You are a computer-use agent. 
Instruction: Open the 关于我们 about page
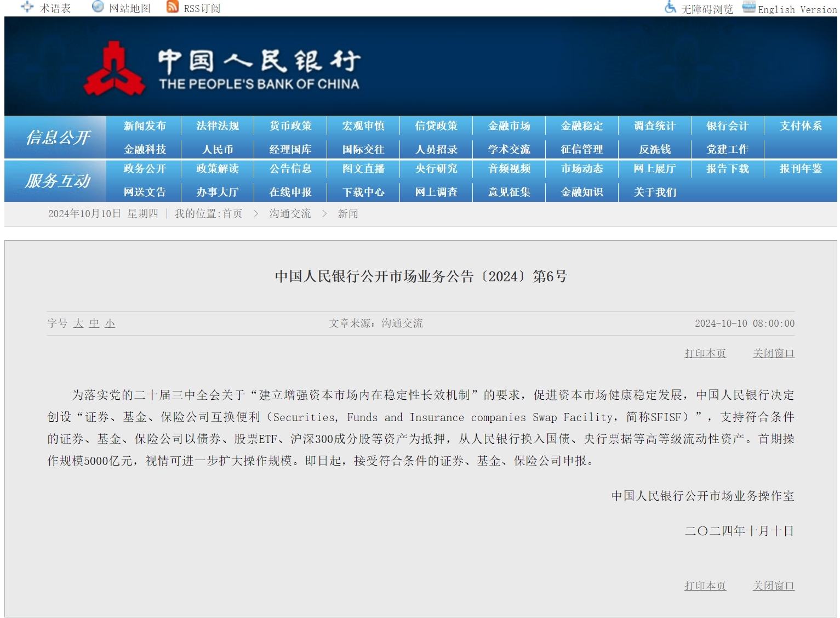coord(655,192)
